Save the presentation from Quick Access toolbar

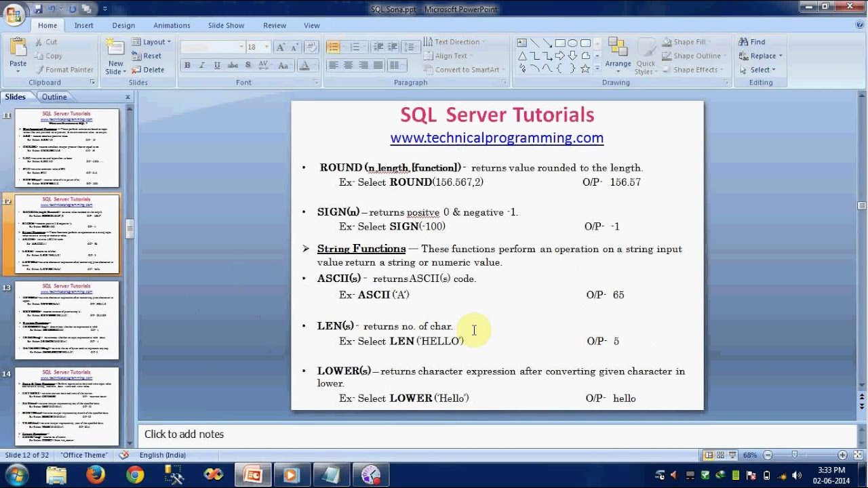(x=39, y=9)
